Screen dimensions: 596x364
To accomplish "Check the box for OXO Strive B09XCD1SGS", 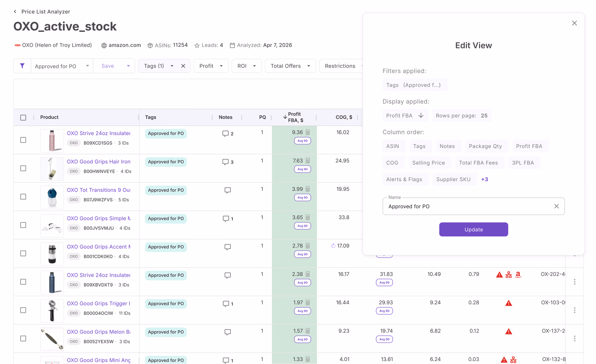I will pos(23,140).
